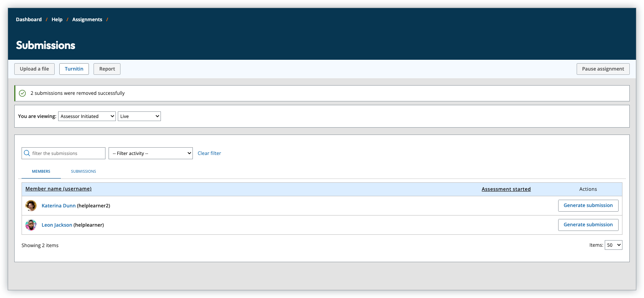Click the search magnifier icon

27,153
